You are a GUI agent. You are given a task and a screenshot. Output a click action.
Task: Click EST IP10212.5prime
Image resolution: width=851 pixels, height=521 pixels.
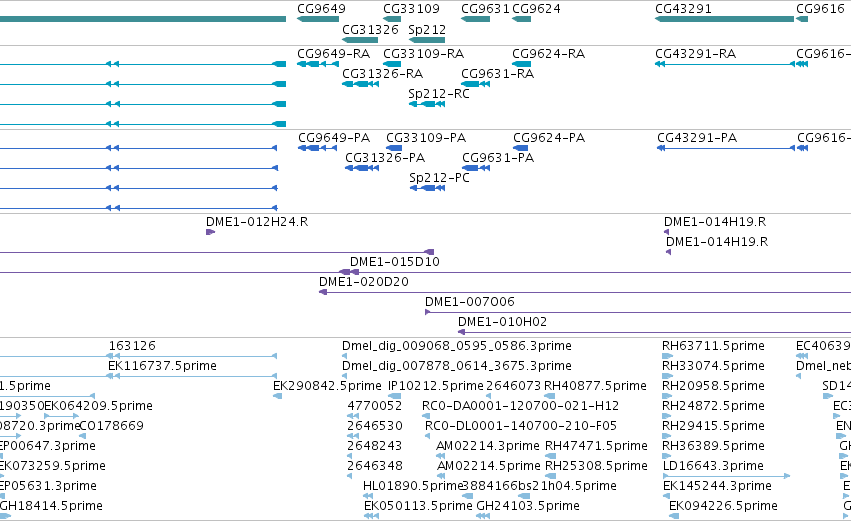(436, 386)
